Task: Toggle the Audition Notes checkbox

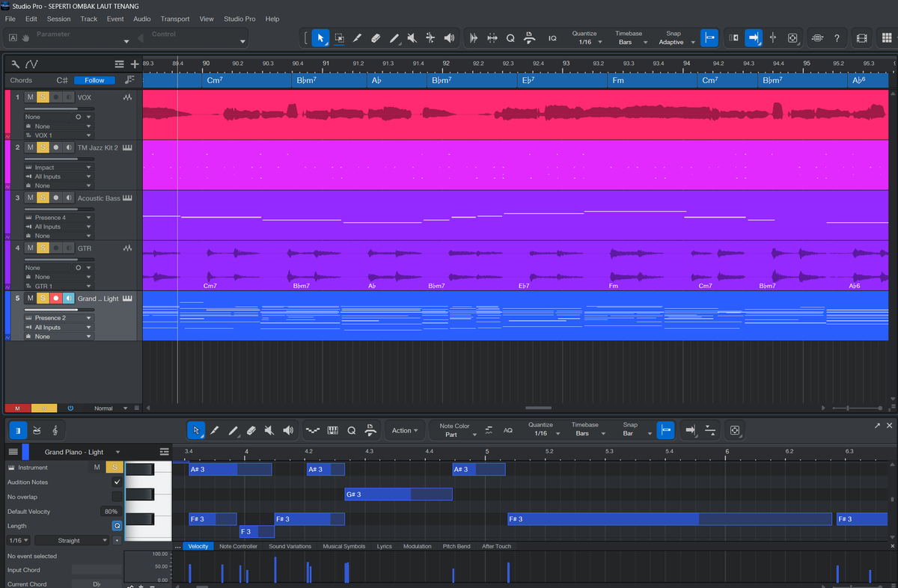Action: pyautogui.click(x=117, y=482)
